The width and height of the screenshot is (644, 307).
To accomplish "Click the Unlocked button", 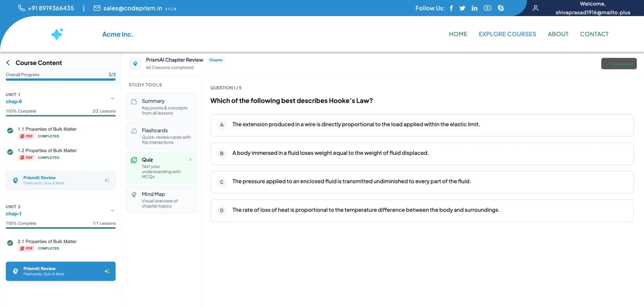I will tap(619, 64).
